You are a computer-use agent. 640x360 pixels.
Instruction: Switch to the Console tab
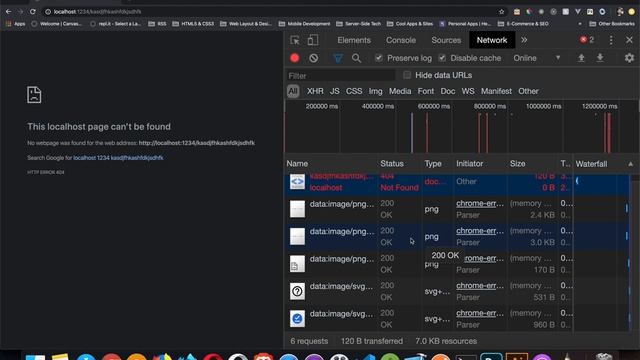pyautogui.click(x=401, y=40)
